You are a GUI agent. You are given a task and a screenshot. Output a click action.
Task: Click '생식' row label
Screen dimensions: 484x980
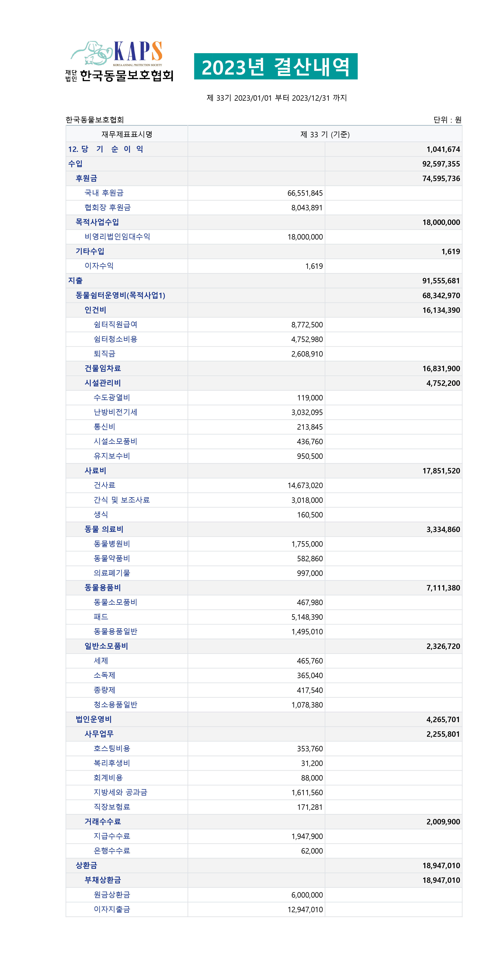point(101,514)
